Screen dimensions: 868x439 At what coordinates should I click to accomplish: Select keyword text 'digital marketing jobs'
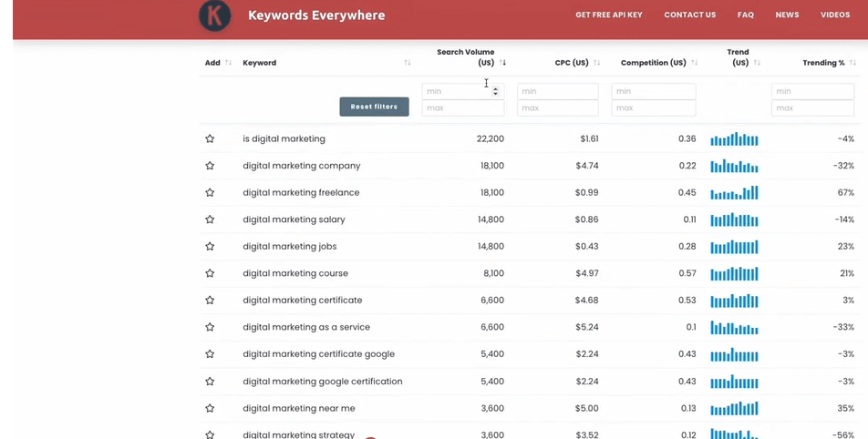(290, 247)
